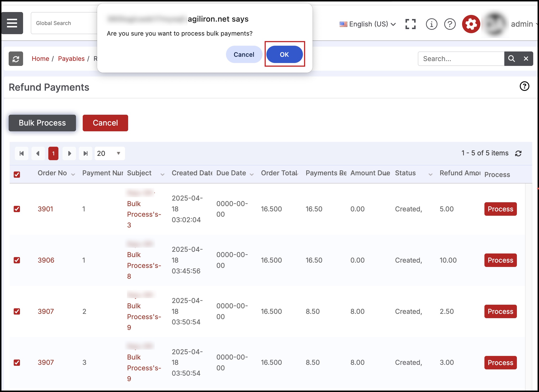The image size is (539, 392).
Task: Open the red settings gear
Action: [x=471, y=24]
